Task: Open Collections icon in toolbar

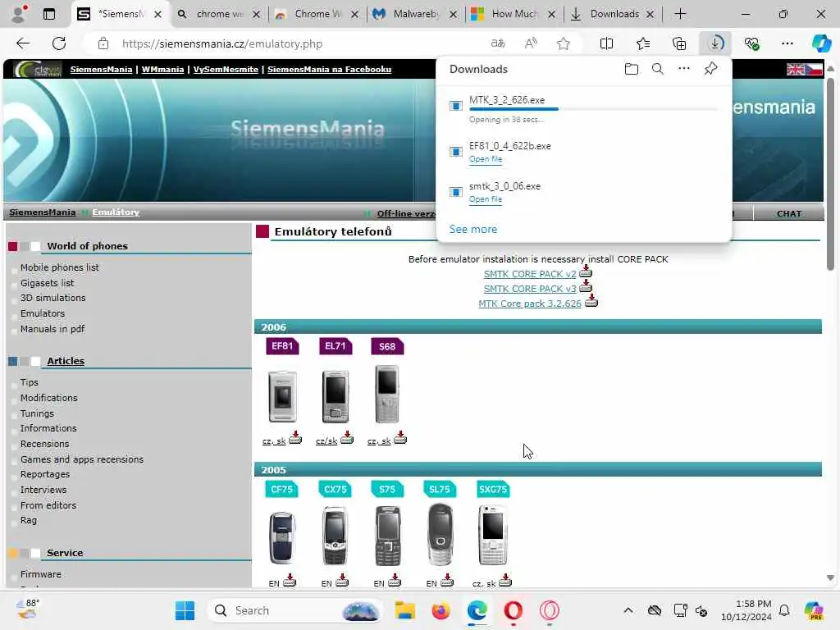Action: point(678,43)
